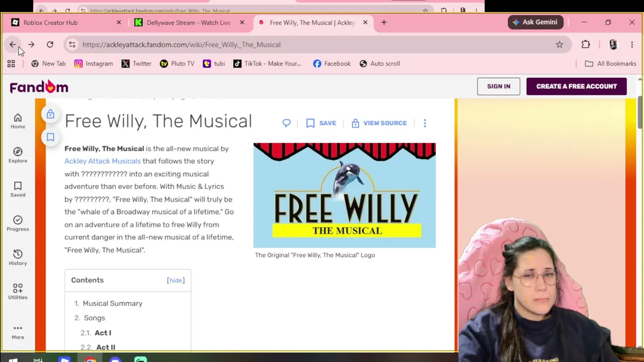
Task: Open a new browser tab
Action: pyautogui.click(x=384, y=22)
